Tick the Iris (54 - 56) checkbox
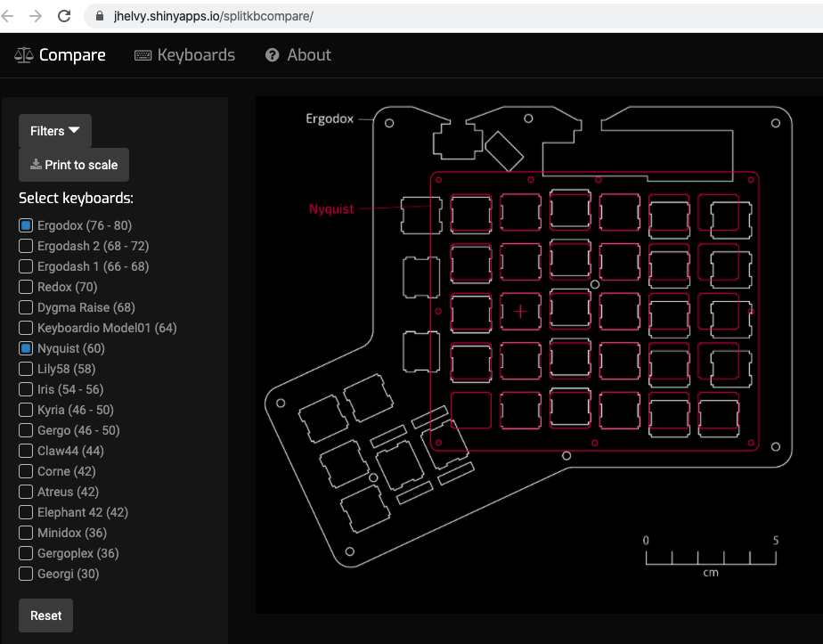Viewport: 823px width, 644px height. [x=26, y=389]
